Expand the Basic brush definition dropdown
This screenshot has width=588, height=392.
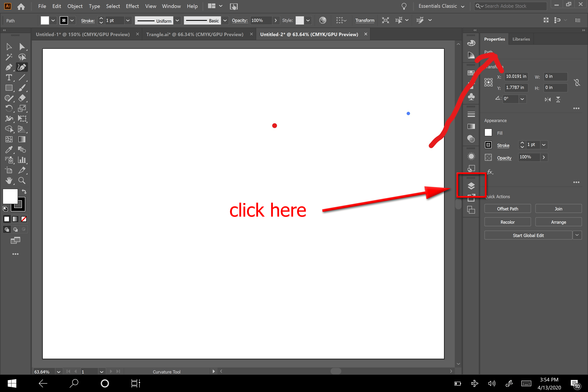pos(225,20)
